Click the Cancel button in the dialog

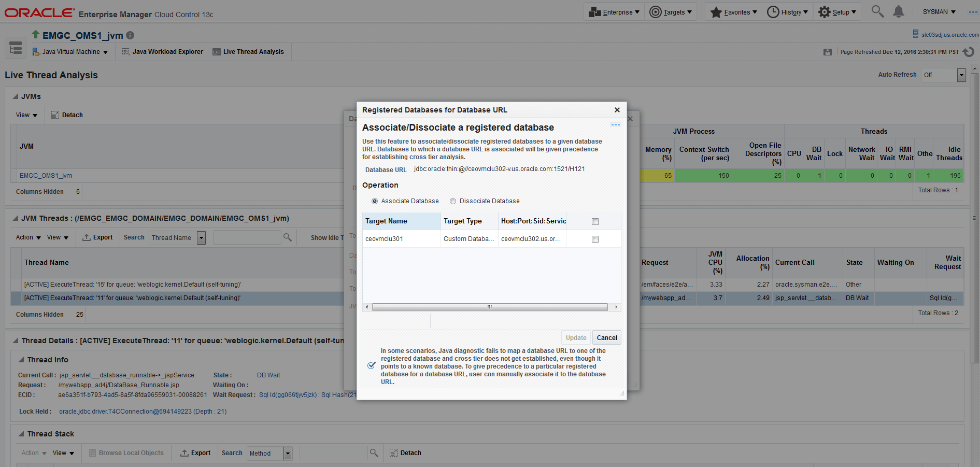point(606,337)
